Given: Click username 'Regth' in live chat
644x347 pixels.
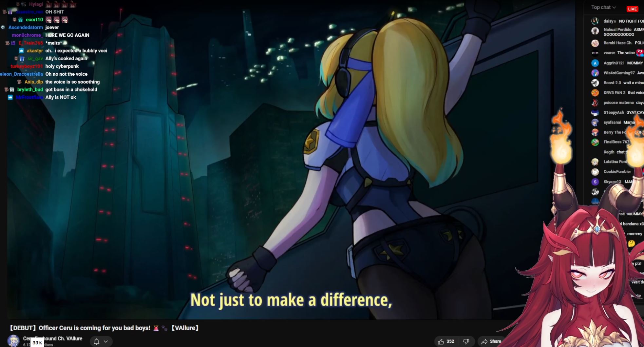Looking at the screenshot, I should (x=609, y=152).
